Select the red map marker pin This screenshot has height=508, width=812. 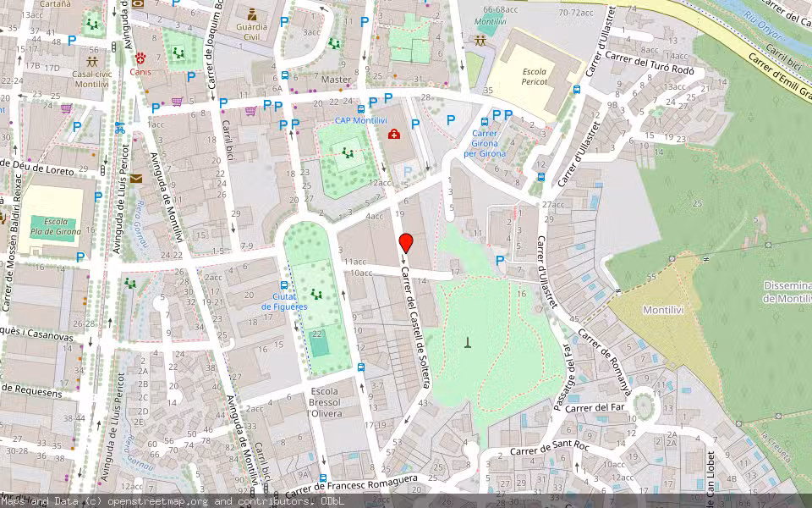click(x=406, y=244)
